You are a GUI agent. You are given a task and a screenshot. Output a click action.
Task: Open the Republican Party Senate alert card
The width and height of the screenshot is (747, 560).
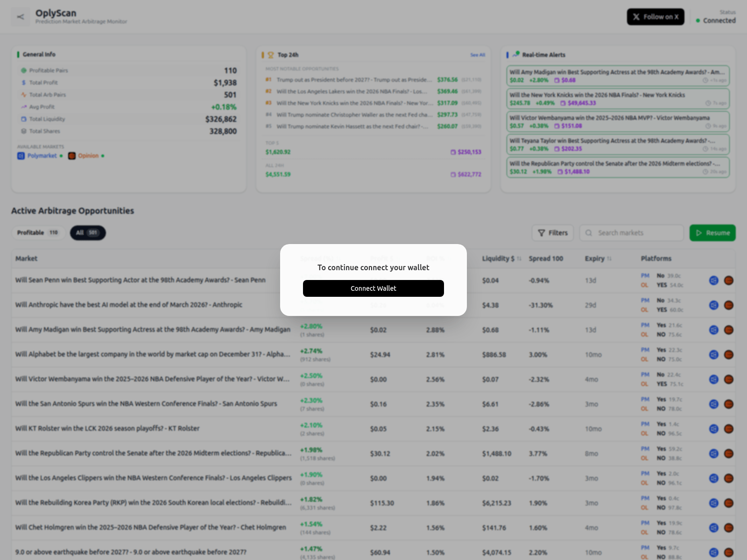(618, 168)
